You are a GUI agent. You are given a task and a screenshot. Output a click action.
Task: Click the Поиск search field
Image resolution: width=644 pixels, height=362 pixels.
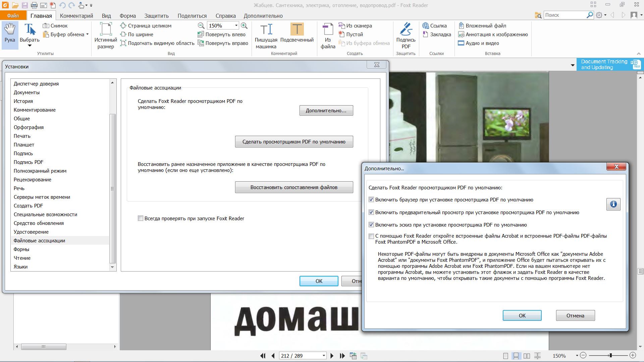[x=565, y=15]
